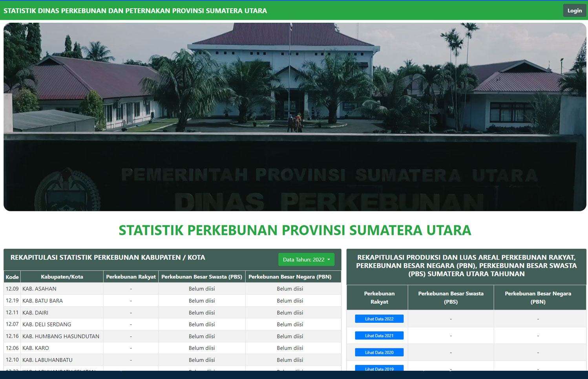Screen dimensions: 588x379
Task: Click the KAB. KARO row name
Action: click(x=36, y=348)
